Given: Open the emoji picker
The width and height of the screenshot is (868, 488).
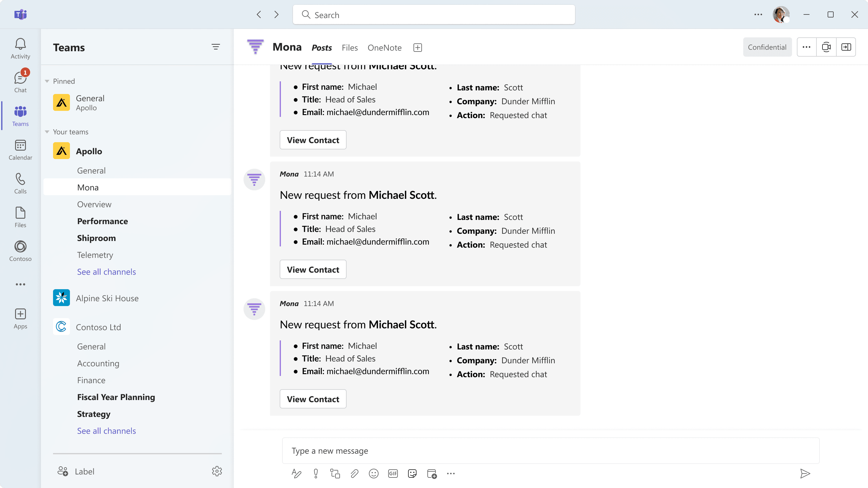Looking at the screenshot, I should point(374,474).
